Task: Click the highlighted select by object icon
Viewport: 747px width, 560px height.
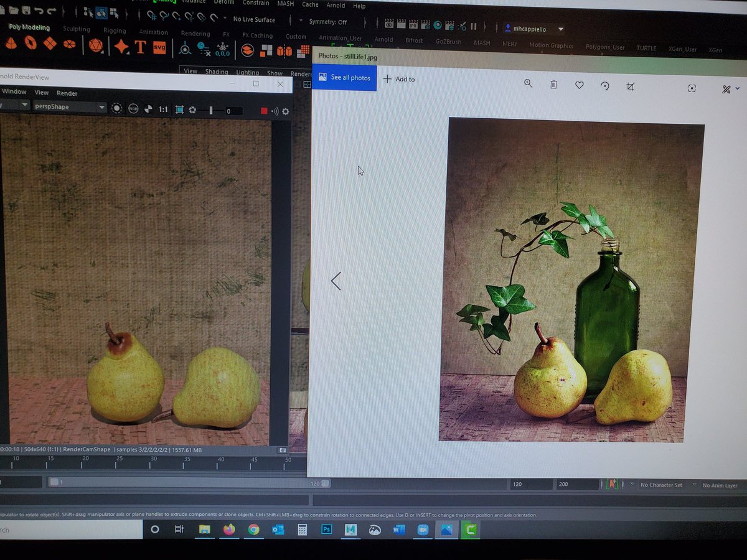Action: (100, 12)
